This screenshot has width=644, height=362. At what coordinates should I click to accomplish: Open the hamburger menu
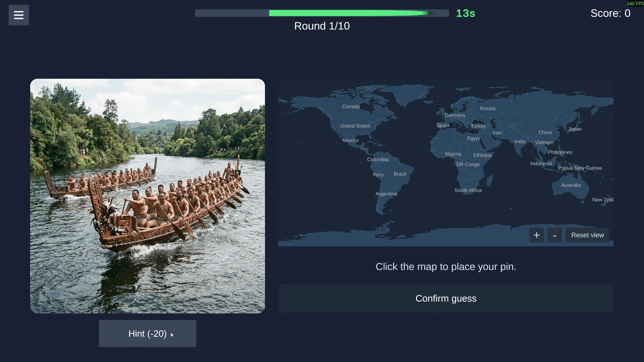tap(19, 15)
